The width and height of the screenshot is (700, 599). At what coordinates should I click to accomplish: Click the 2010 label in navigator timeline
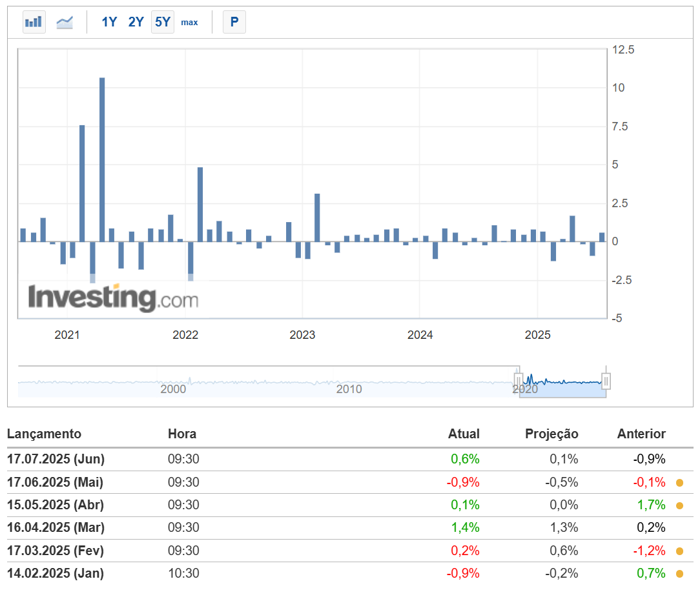tap(349, 389)
